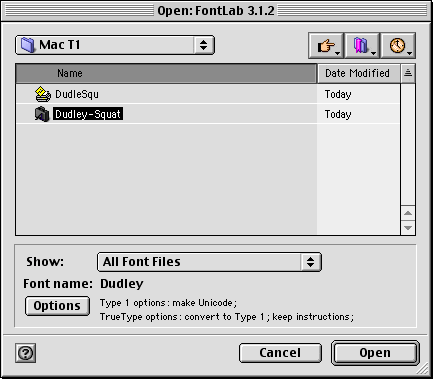The image size is (433, 379).
Task: Click the TrueType options text line
Action: coord(227,317)
